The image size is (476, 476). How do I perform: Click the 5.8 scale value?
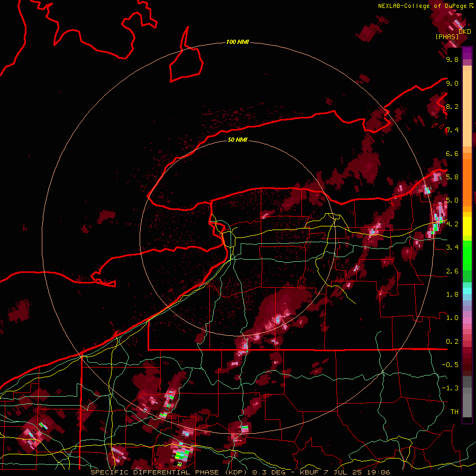pyautogui.click(x=452, y=177)
